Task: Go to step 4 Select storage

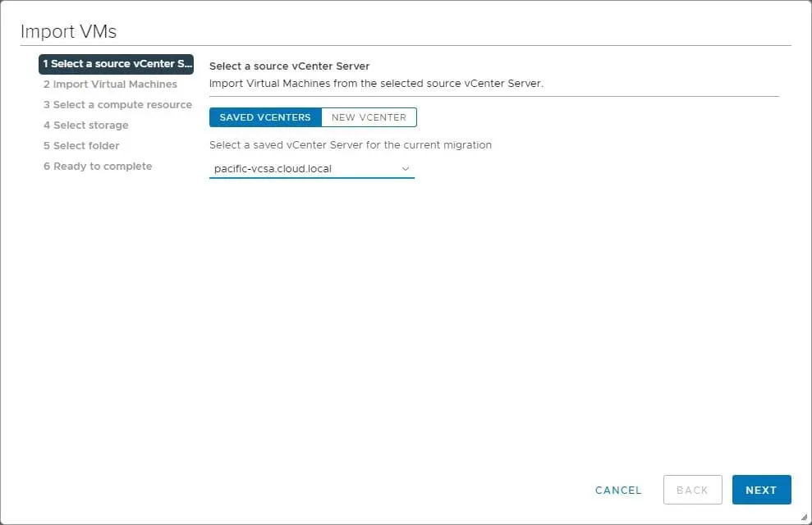Action: click(86, 126)
